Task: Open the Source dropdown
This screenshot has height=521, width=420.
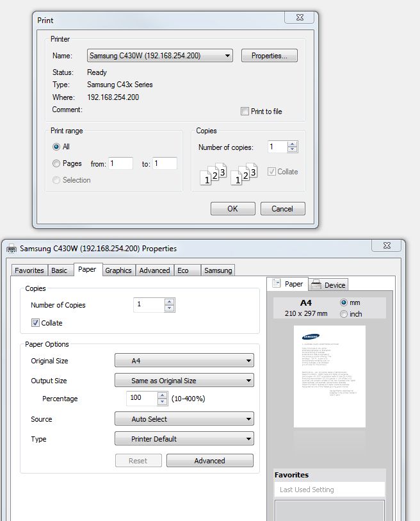Action: (x=184, y=418)
